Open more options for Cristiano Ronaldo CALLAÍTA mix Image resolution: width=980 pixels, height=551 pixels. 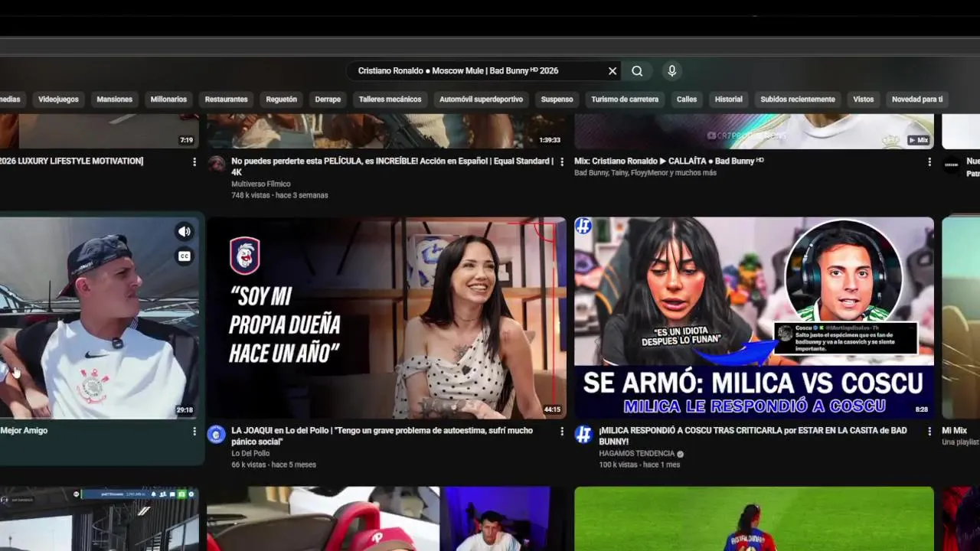coord(929,162)
